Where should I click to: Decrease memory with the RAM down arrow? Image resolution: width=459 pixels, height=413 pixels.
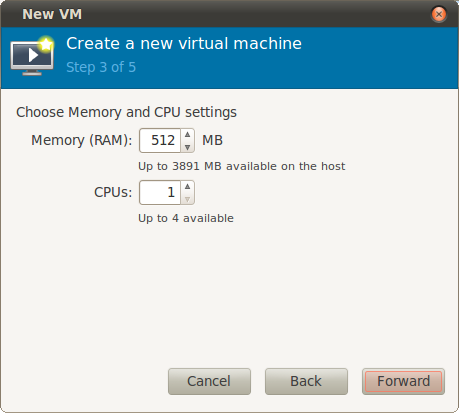coord(188,147)
